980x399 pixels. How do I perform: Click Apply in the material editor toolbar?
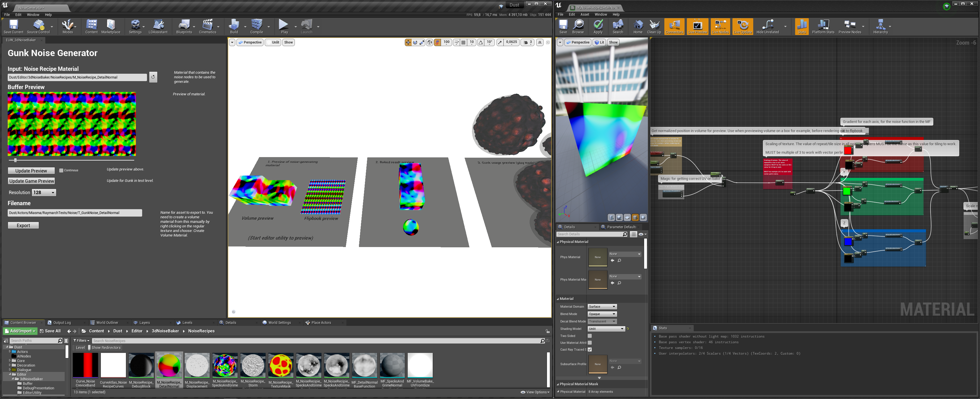pyautogui.click(x=598, y=26)
